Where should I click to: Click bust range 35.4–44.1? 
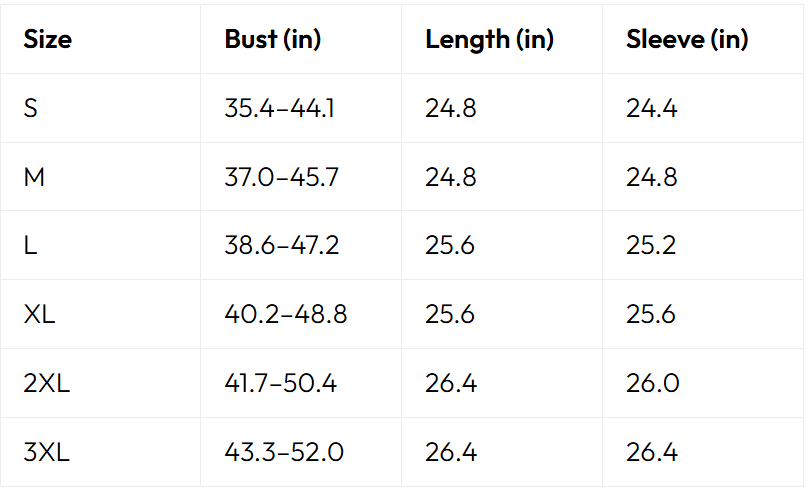point(280,108)
